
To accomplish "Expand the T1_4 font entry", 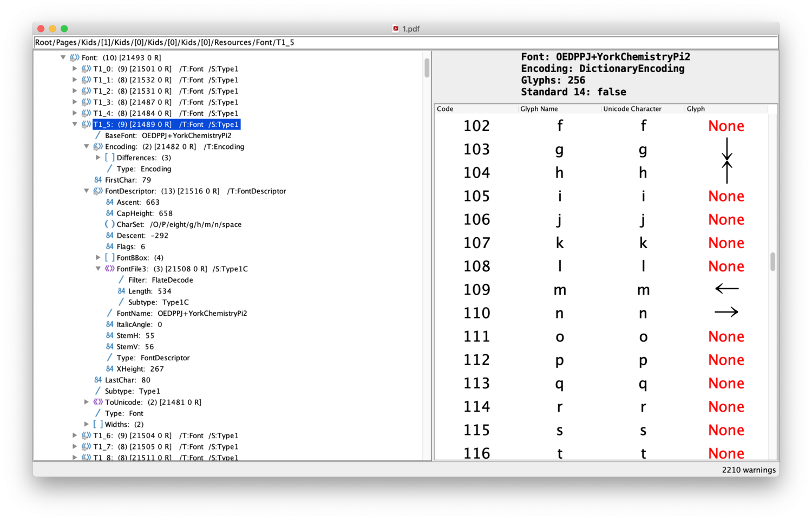I will pyautogui.click(x=75, y=113).
